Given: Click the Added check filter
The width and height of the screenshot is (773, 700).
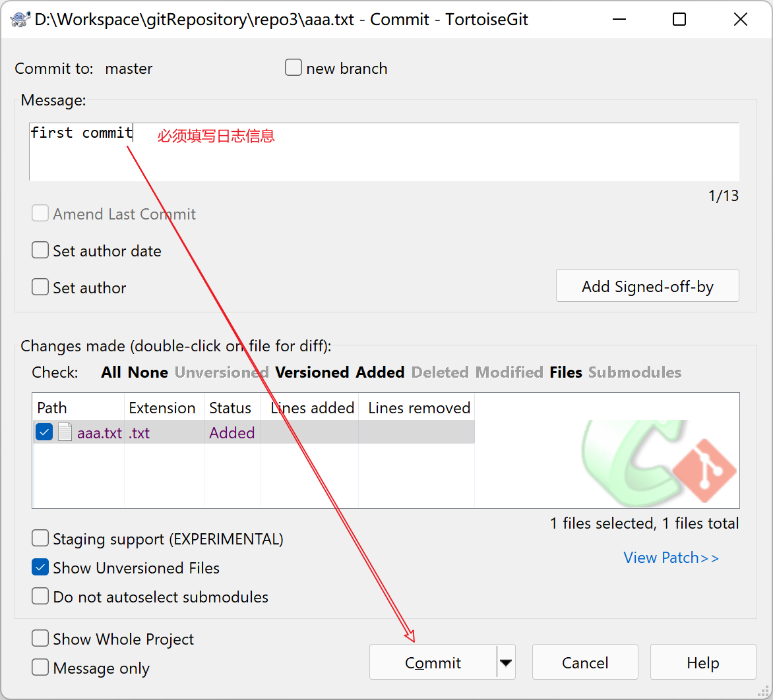Looking at the screenshot, I should pyautogui.click(x=380, y=372).
